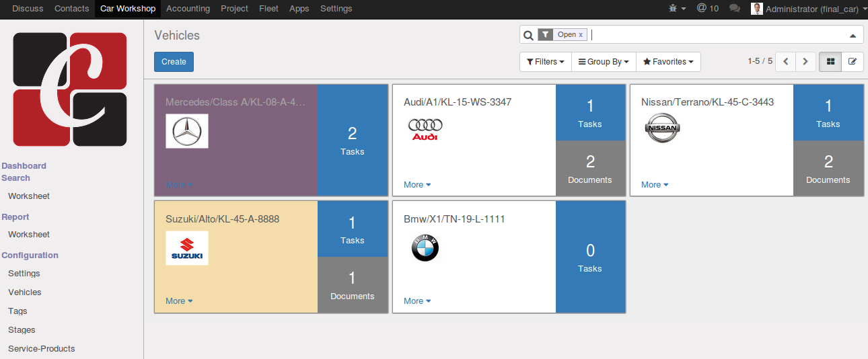Open the Favorites dropdown

pyautogui.click(x=668, y=62)
